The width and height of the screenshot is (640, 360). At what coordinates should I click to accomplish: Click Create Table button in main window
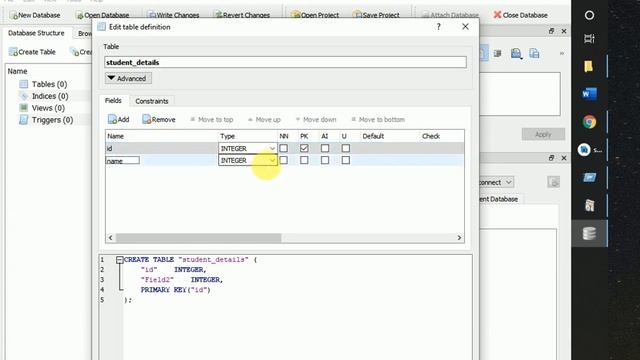(x=32, y=52)
